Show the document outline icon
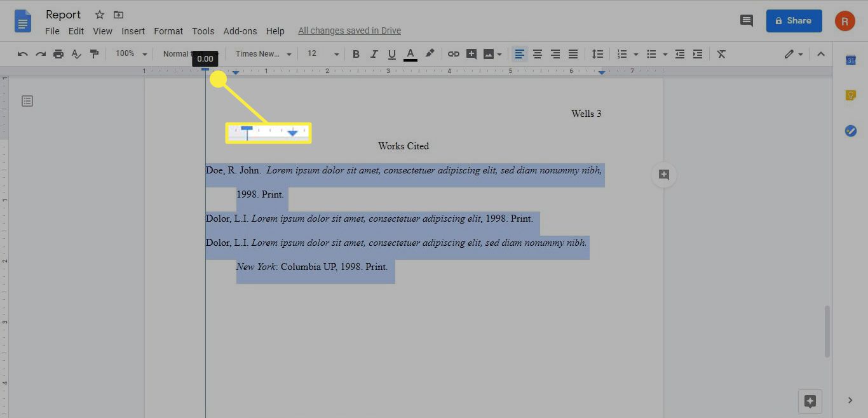This screenshot has width=868, height=418. coord(27,101)
